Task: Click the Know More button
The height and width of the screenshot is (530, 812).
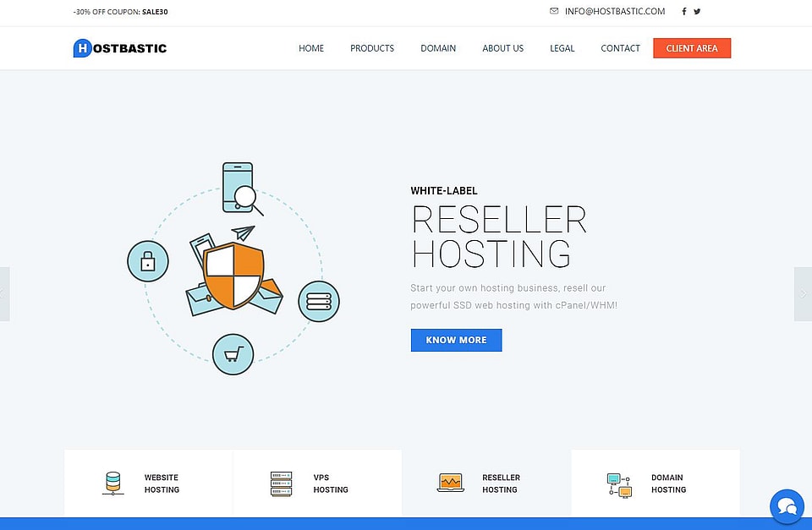Action: (456, 340)
